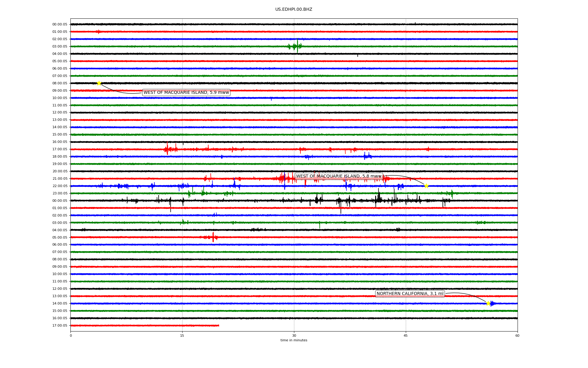
Task: Click the x-axis tick label 30
Action: (294, 335)
